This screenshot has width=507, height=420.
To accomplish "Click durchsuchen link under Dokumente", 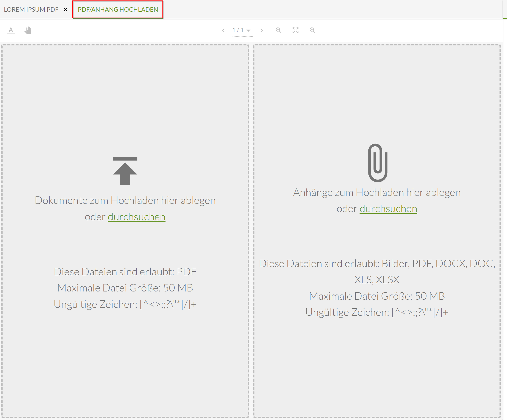I will pyautogui.click(x=136, y=217).
